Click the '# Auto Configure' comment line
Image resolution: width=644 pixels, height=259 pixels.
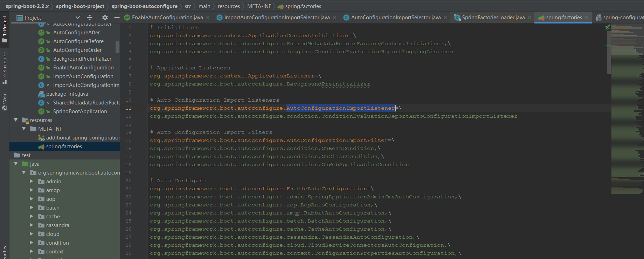[x=178, y=181]
